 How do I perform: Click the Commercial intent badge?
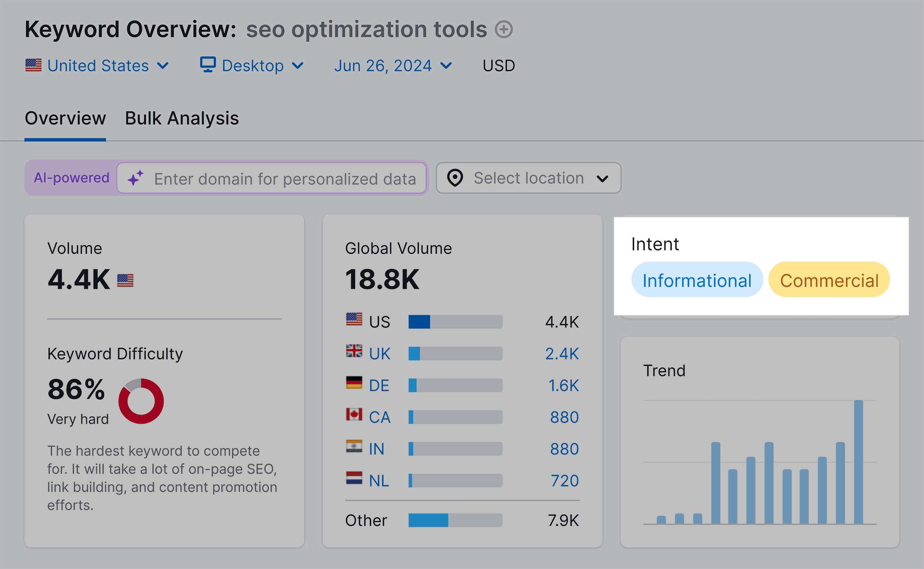[829, 280]
